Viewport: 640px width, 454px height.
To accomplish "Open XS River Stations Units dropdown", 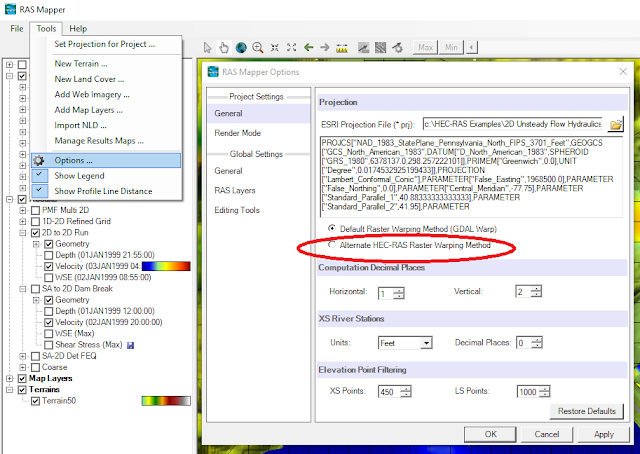I will tap(426, 343).
